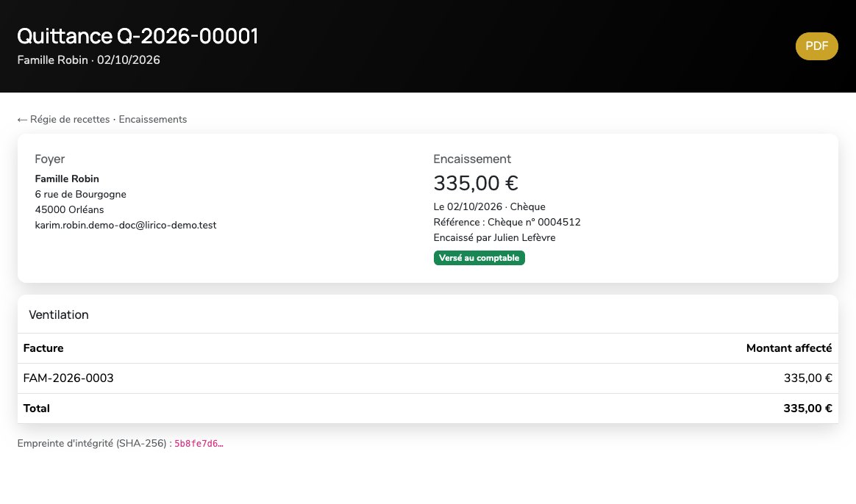Select the bold "Famille Robin" name under Foyer
Screen dimensions: 856x504
[67, 179]
